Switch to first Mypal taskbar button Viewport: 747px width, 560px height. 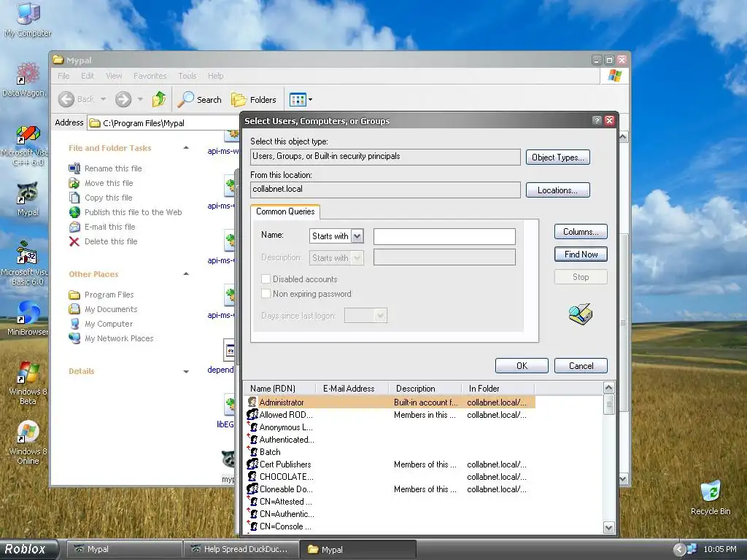[123, 549]
